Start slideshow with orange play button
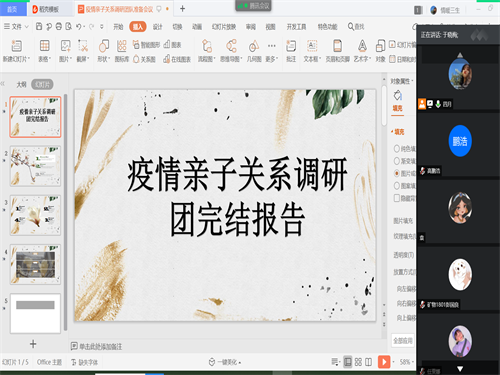The height and width of the screenshot is (375, 500). pyautogui.click(x=384, y=362)
